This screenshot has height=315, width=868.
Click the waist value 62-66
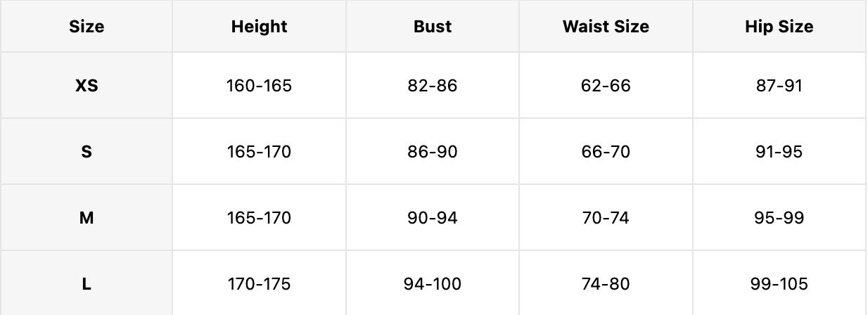click(x=606, y=86)
